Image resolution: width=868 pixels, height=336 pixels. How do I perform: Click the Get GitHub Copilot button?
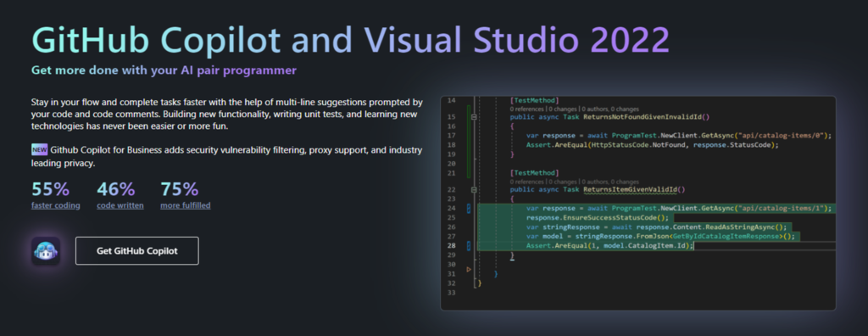point(136,250)
